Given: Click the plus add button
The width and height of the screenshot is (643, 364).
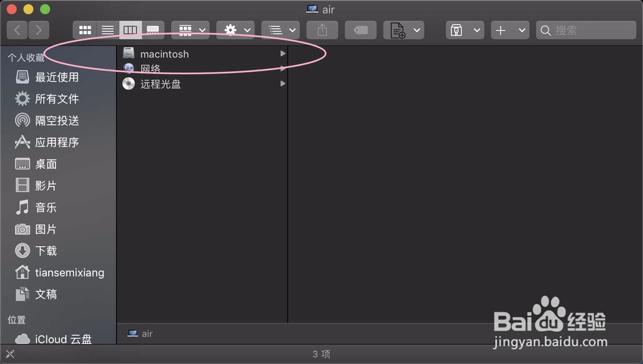Looking at the screenshot, I should [501, 30].
